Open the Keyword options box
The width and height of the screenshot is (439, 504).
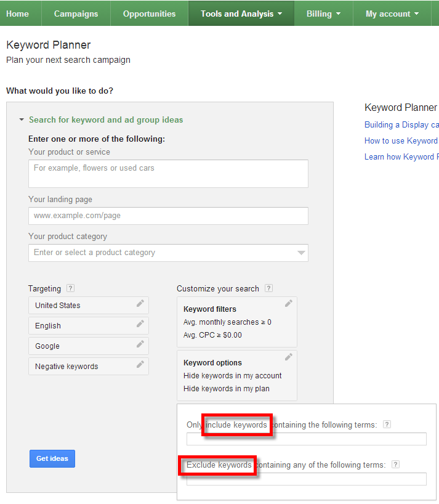click(x=237, y=375)
